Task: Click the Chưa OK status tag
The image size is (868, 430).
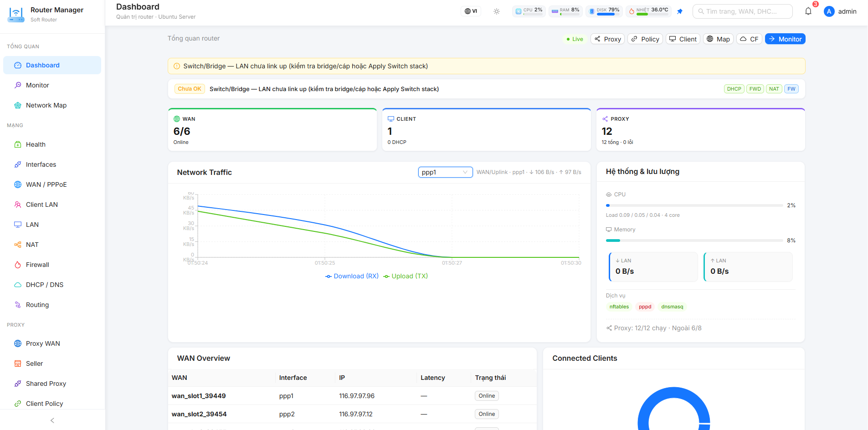Action: coord(190,89)
